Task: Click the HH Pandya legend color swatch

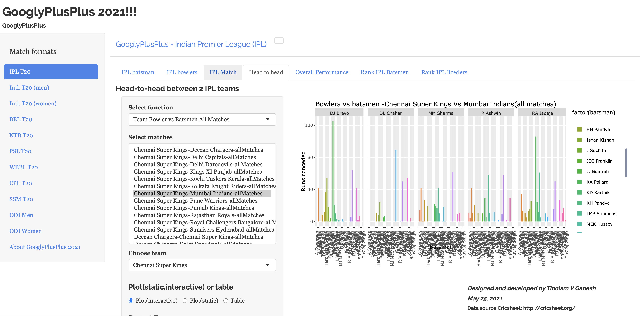Action: (x=579, y=129)
